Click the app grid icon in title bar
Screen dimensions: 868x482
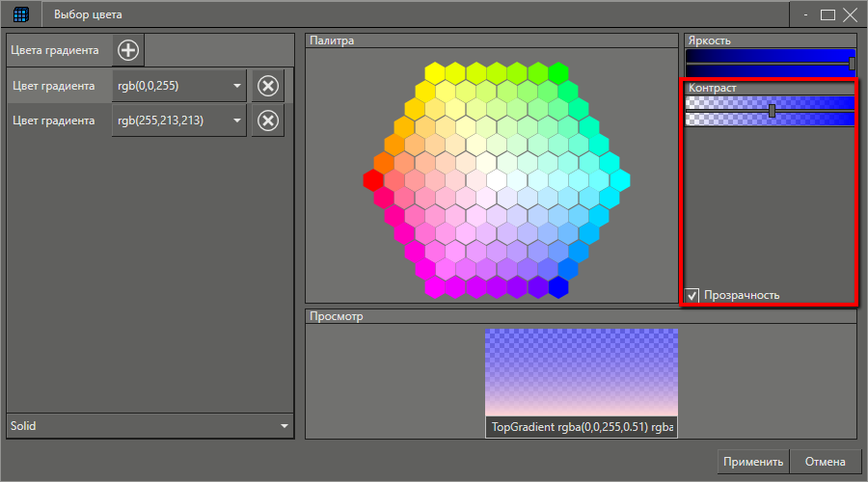coord(20,14)
